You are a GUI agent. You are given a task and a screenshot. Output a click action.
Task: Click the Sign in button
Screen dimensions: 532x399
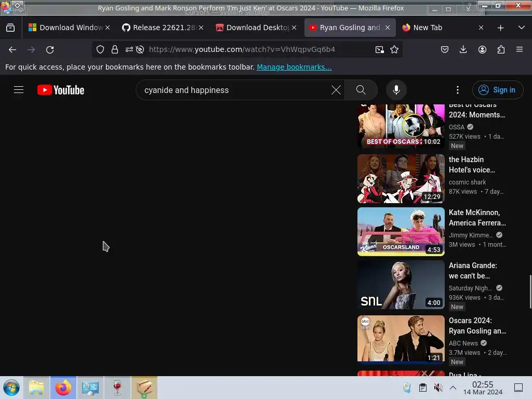tap(498, 90)
